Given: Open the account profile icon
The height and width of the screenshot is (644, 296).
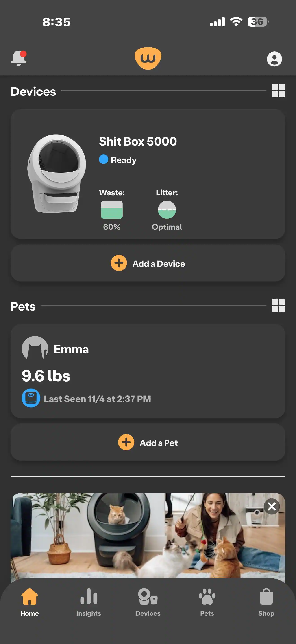Looking at the screenshot, I should (274, 59).
